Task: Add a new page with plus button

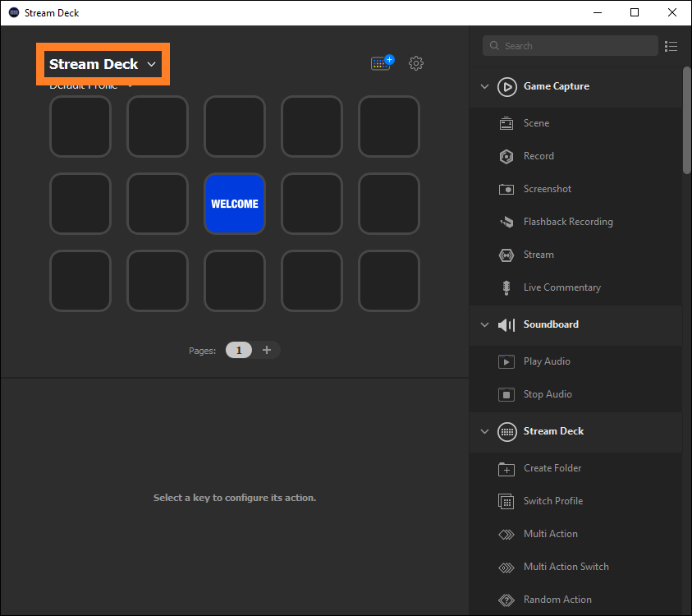Action: (x=267, y=350)
